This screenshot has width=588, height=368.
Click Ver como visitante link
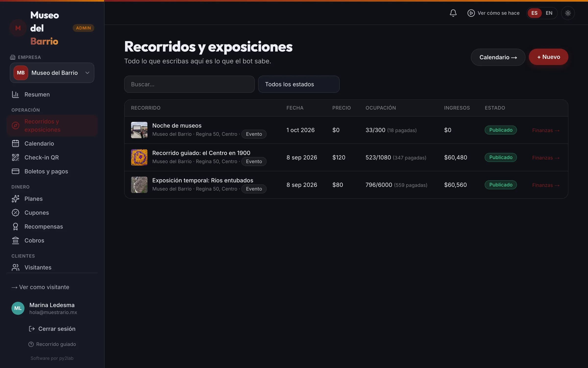coord(40,287)
